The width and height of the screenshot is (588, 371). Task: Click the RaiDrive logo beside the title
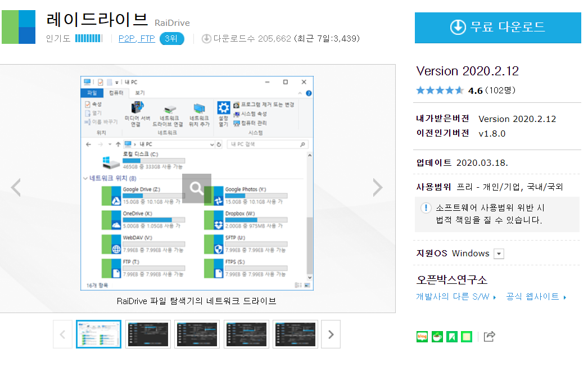tap(19, 27)
